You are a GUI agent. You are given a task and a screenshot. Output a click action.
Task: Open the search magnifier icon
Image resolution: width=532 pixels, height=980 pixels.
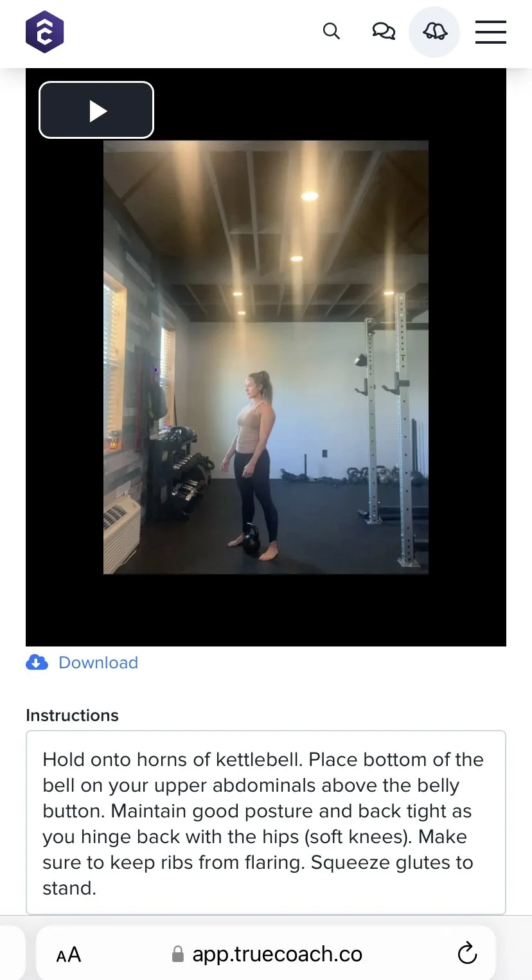coord(332,31)
